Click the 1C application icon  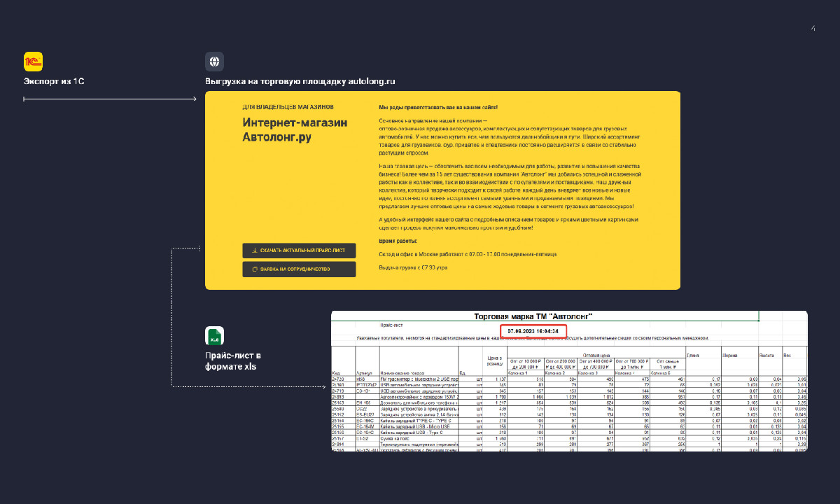tap(34, 62)
